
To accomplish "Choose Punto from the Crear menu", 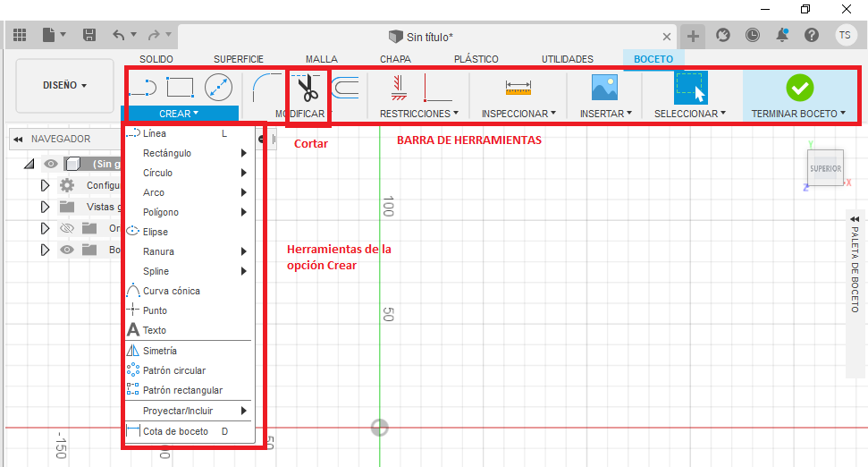I will 189,310.
